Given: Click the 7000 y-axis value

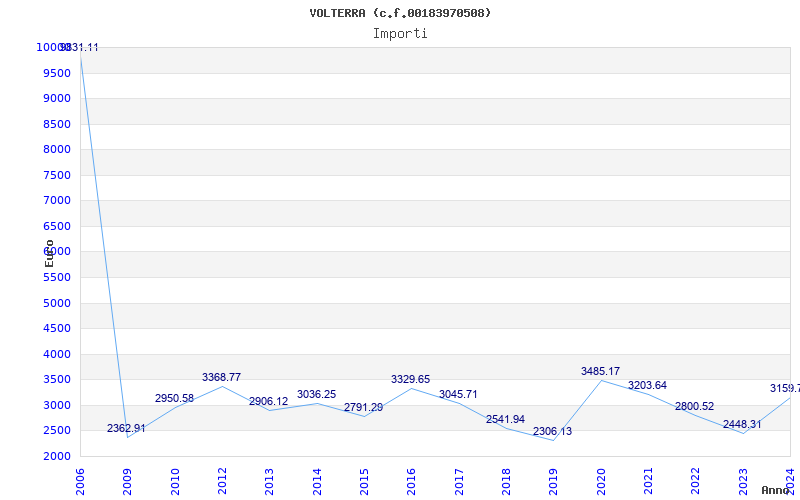Looking at the screenshot, I should [57, 201].
